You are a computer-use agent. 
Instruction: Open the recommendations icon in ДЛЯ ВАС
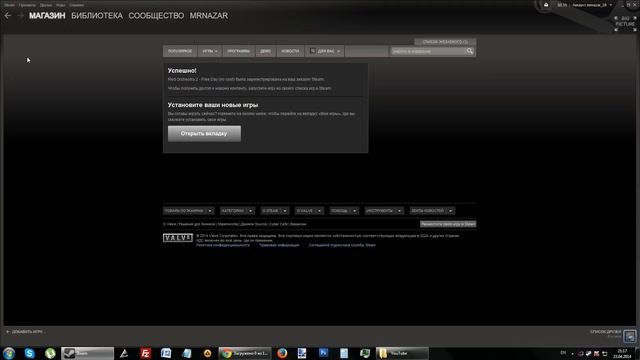[x=312, y=51]
